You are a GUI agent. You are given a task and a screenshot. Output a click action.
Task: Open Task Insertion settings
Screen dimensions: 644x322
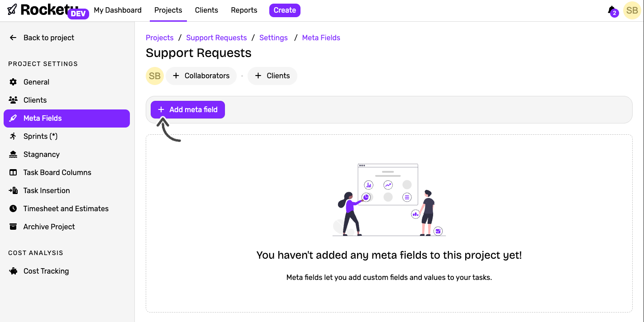coord(67,190)
